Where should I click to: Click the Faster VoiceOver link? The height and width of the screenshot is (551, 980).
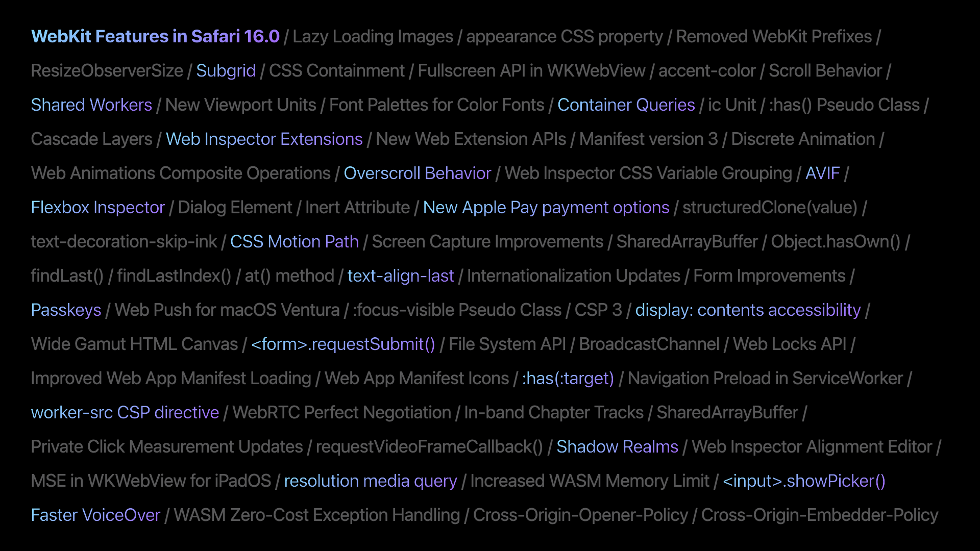[95, 515]
